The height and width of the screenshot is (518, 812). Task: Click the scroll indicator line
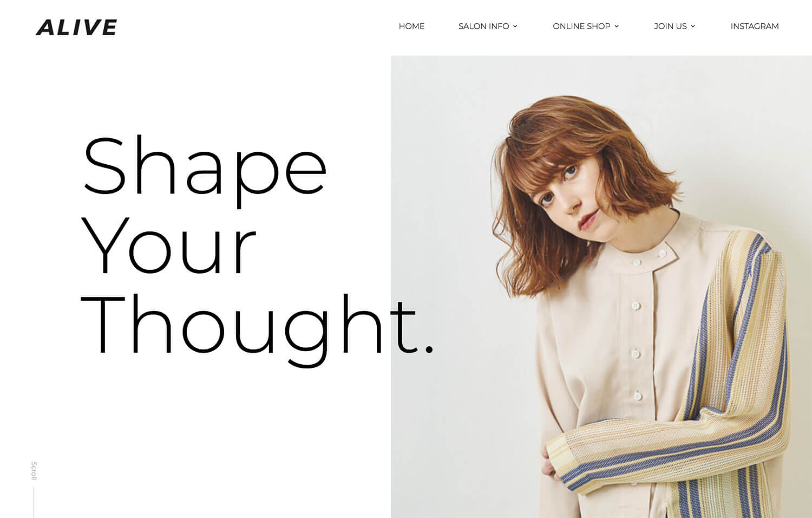[34, 502]
